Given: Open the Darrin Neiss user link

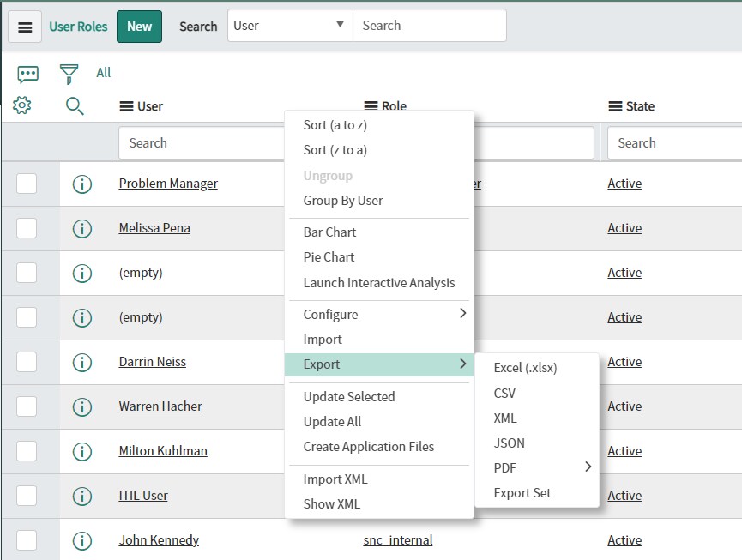Looking at the screenshot, I should (153, 362).
